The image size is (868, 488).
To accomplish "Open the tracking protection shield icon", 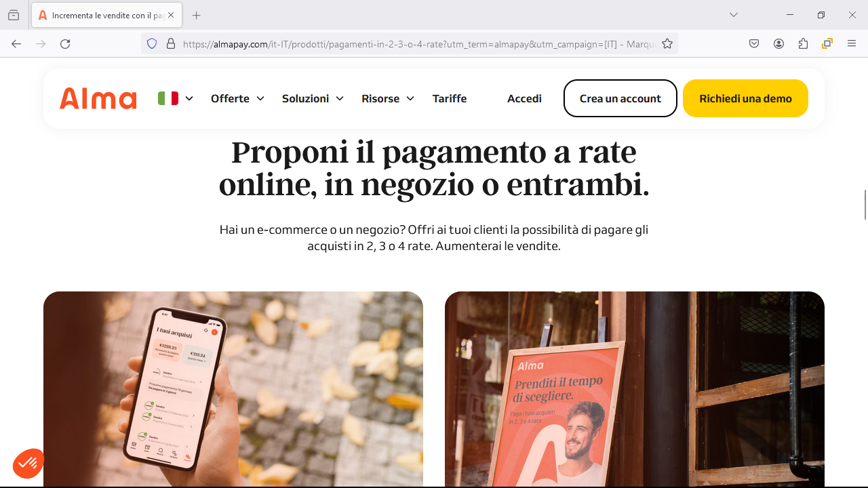I will 152,44.
